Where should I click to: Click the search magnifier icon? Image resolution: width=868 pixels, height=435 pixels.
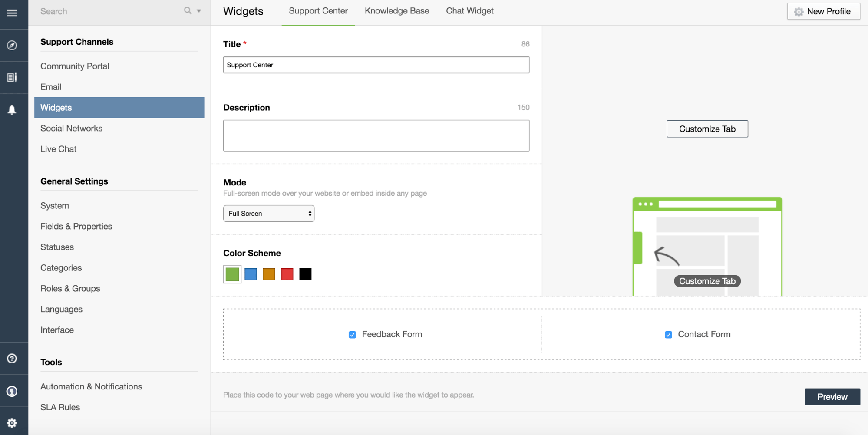[188, 10]
